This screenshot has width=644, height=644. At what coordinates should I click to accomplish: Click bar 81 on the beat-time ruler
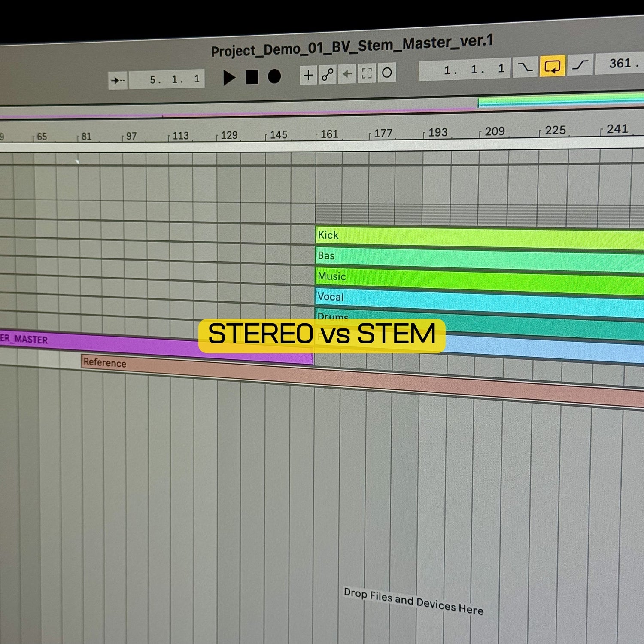click(x=86, y=137)
